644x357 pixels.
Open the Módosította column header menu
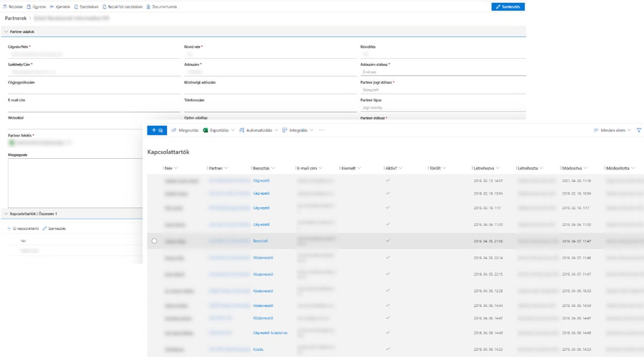tap(620, 168)
